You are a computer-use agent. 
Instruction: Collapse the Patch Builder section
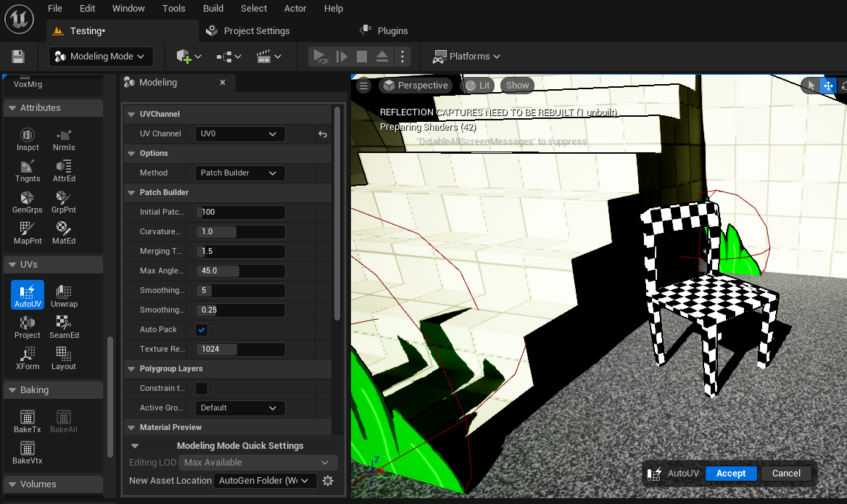click(x=131, y=192)
